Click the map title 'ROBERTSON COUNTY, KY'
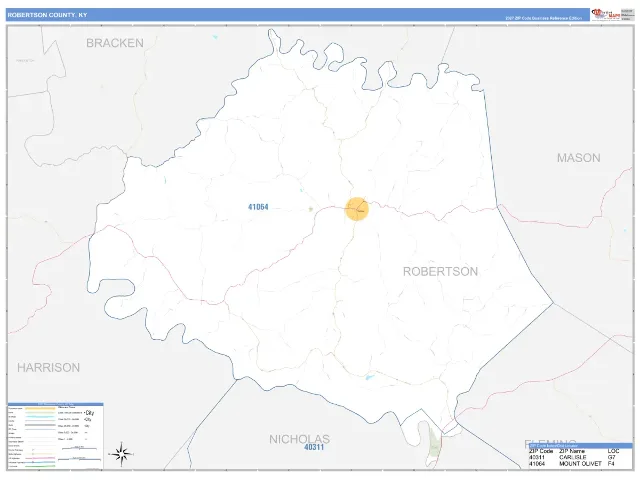 tap(47, 15)
